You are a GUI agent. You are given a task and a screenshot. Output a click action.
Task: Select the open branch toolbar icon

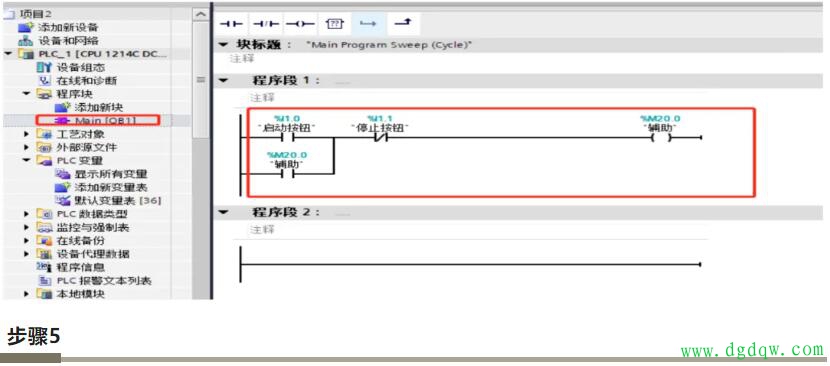(x=367, y=24)
